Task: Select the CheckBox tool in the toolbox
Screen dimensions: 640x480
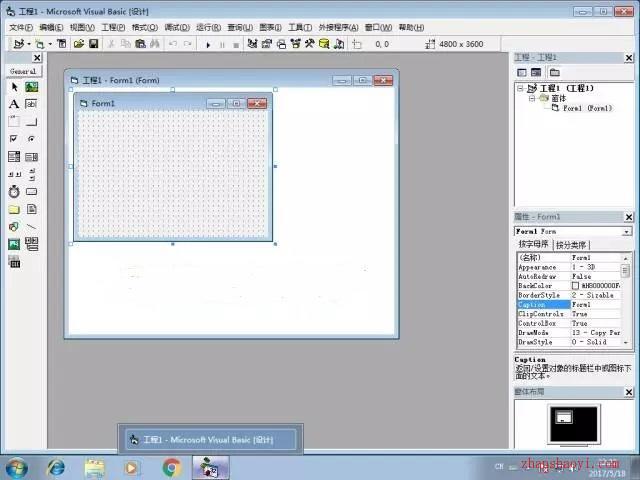Action: point(13,139)
